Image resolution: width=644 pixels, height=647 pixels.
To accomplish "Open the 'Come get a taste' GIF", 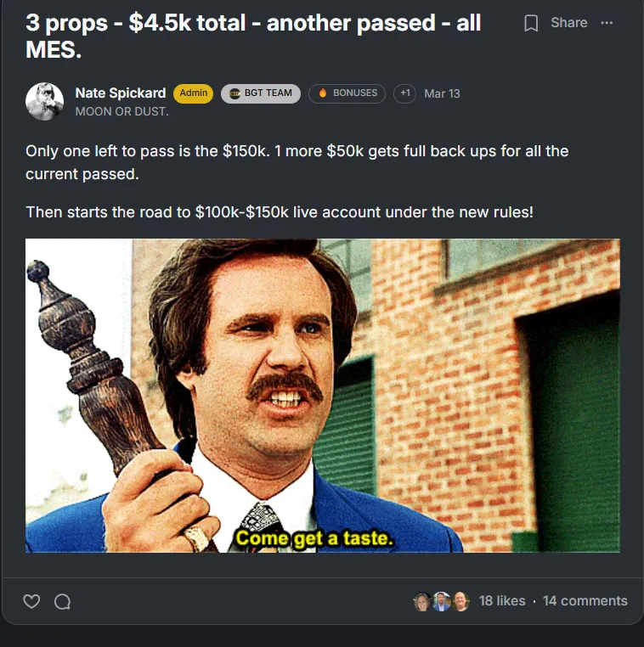I will (323, 396).
